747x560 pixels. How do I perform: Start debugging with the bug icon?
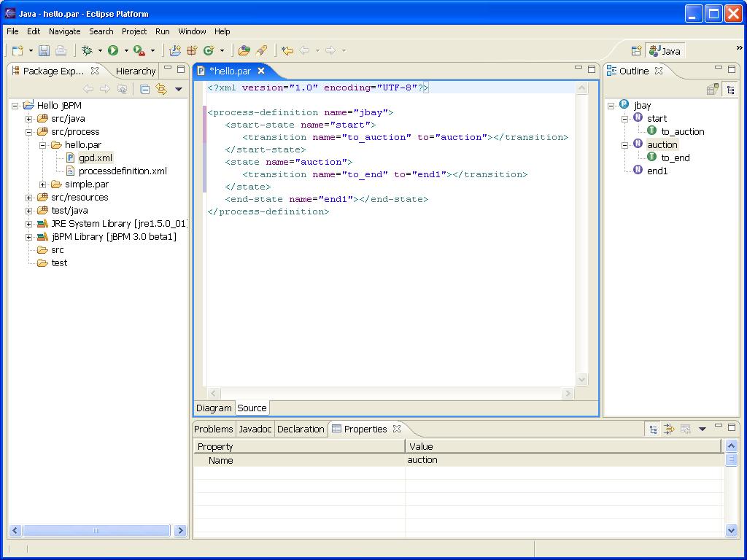pos(87,50)
